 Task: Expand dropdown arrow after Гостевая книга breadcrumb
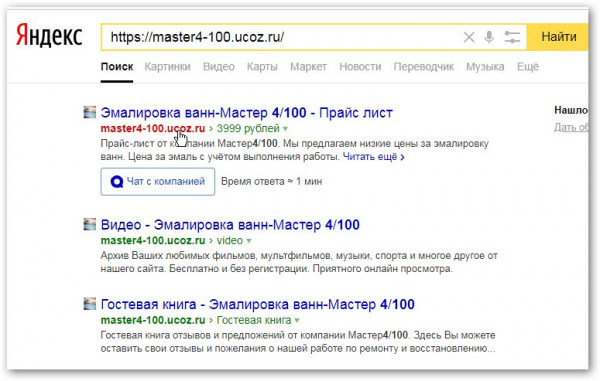point(297,321)
